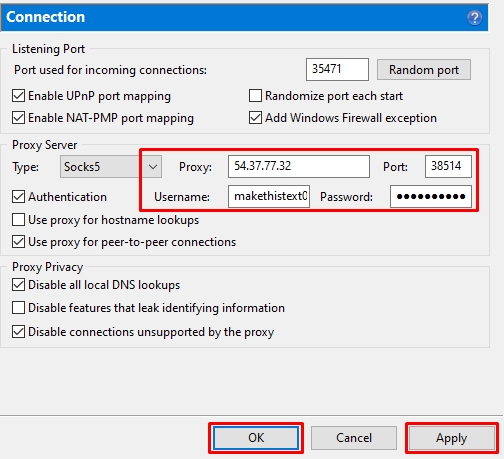Toggle Disable connections unsupported by the proxy
This screenshot has height=459, width=504.
click(x=18, y=332)
